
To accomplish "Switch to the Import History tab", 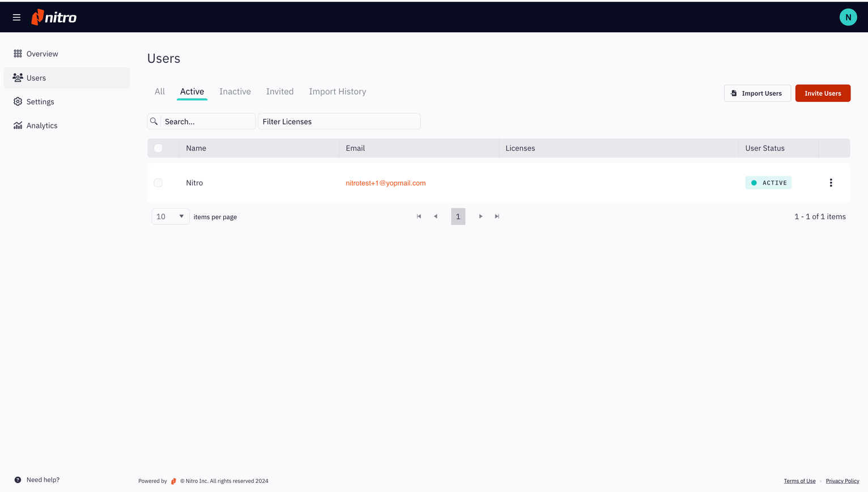I will pyautogui.click(x=337, y=92).
